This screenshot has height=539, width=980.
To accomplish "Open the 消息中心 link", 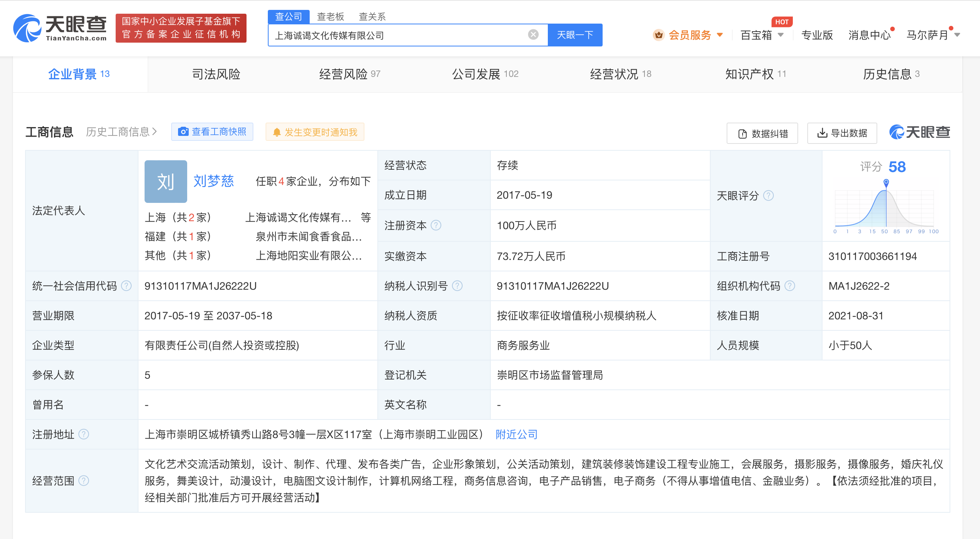I will (x=870, y=35).
